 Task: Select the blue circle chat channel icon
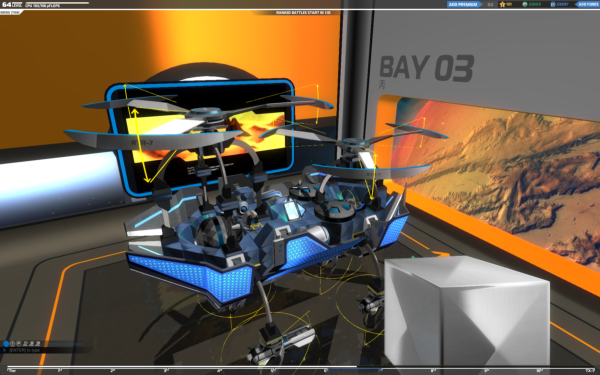6,344
